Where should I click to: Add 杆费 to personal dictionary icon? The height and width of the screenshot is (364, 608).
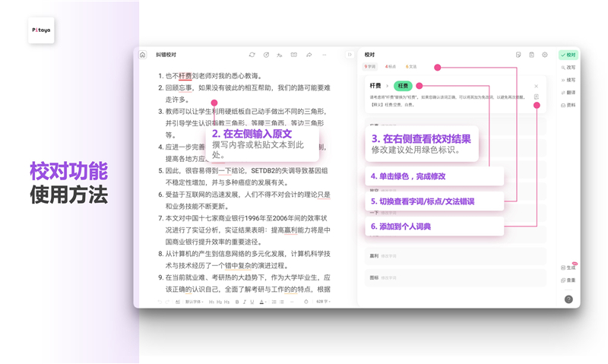click(x=537, y=97)
